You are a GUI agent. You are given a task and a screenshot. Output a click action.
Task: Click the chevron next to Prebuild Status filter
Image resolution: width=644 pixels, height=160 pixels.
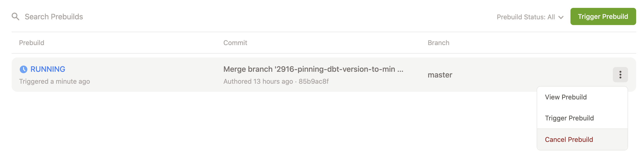[x=561, y=17]
